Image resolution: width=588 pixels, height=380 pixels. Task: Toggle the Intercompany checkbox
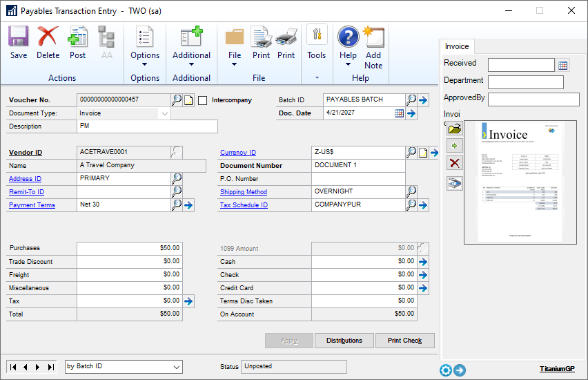point(202,100)
